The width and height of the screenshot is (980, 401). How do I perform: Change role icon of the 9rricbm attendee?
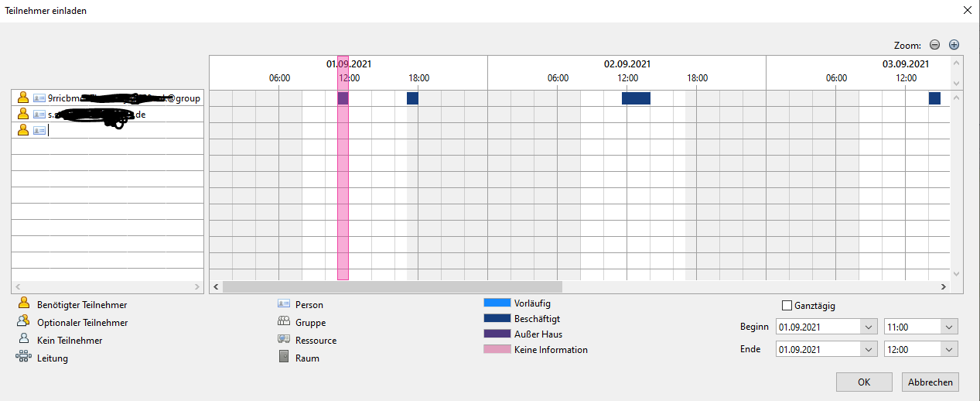point(23,98)
